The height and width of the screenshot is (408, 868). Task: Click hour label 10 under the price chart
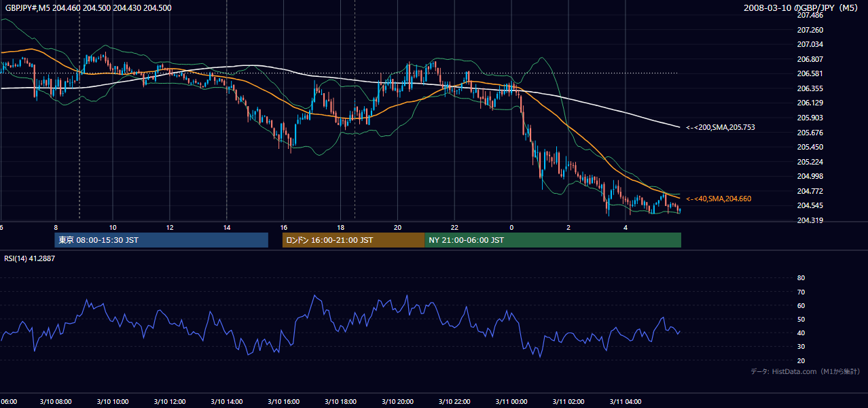pyautogui.click(x=113, y=227)
